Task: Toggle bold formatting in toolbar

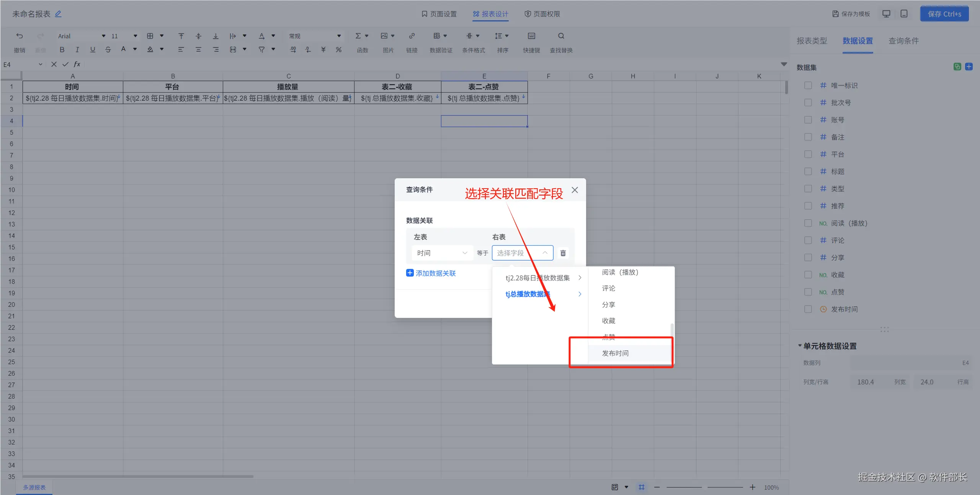Action: click(62, 49)
